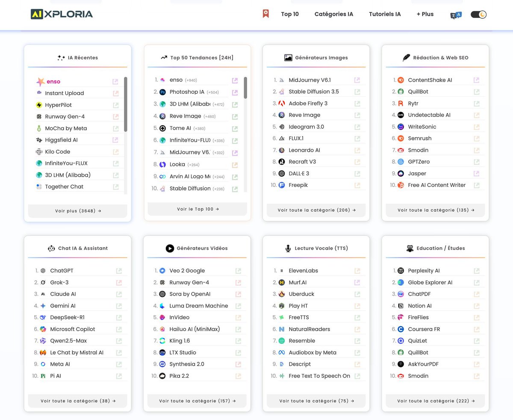Screen dimensions: 513x420
Task: Open Le Chat by Mistral AI link
Action: tap(77, 352)
